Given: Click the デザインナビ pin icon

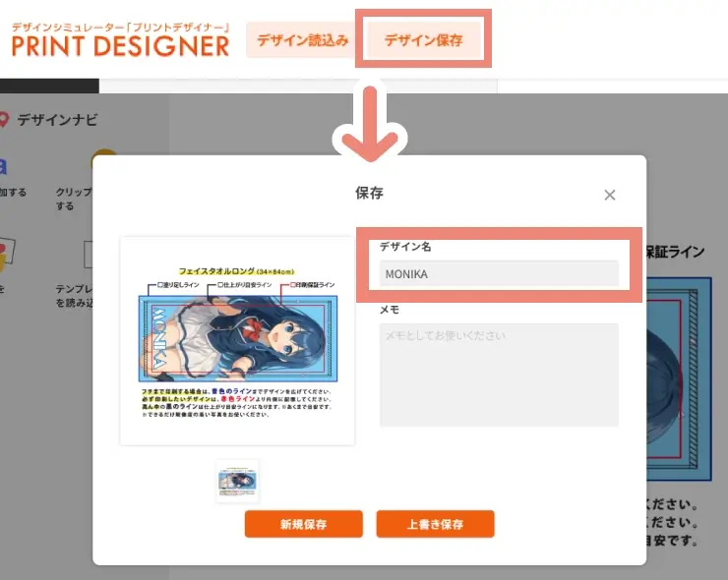Looking at the screenshot, I should click(x=4, y=120).
